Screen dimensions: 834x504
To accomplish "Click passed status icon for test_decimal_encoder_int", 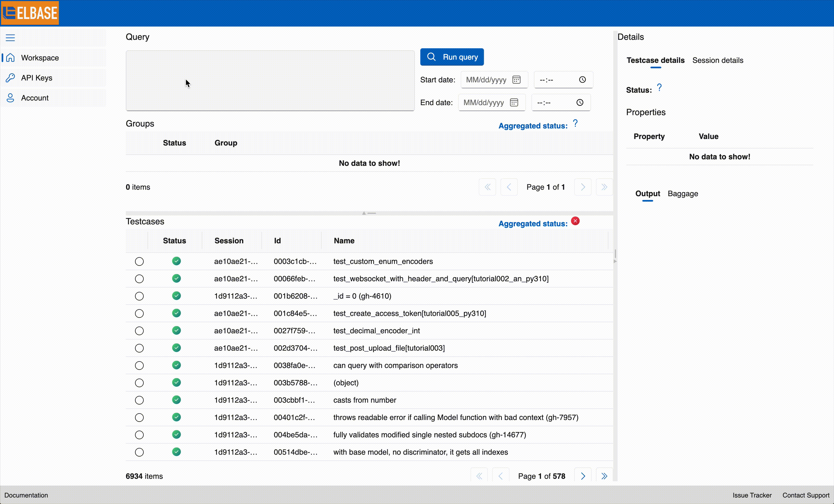I will 176,330.
